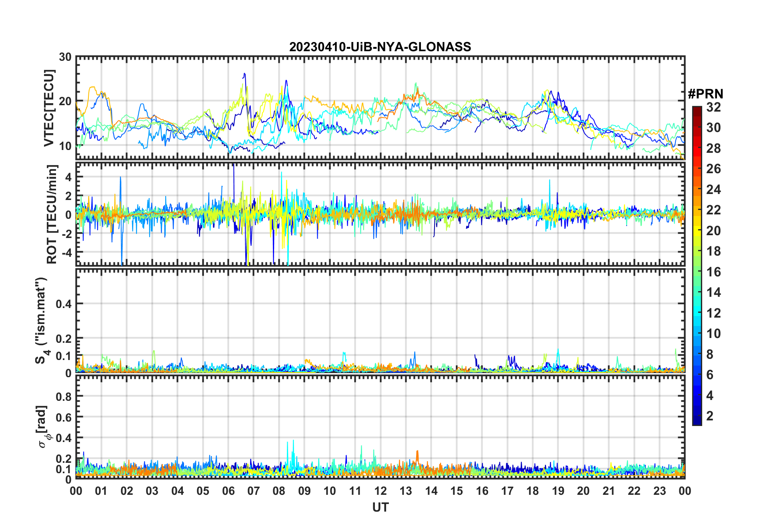Select x-axis hour tick 07

click(x=254, y=491)
